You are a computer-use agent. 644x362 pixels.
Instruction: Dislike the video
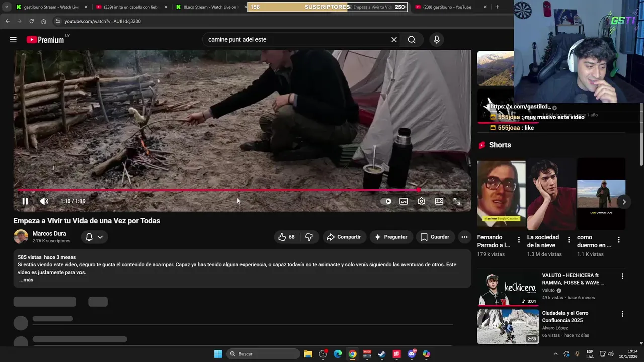(x=309, y=237)
